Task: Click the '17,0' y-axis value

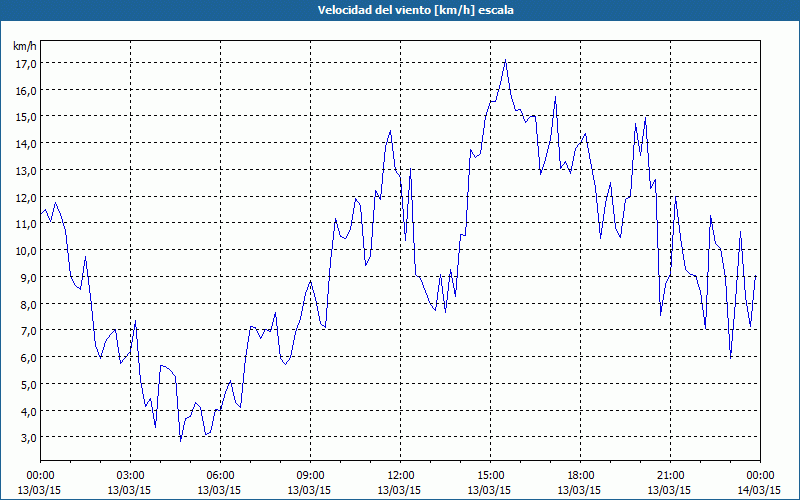Action: pos(26,64)
